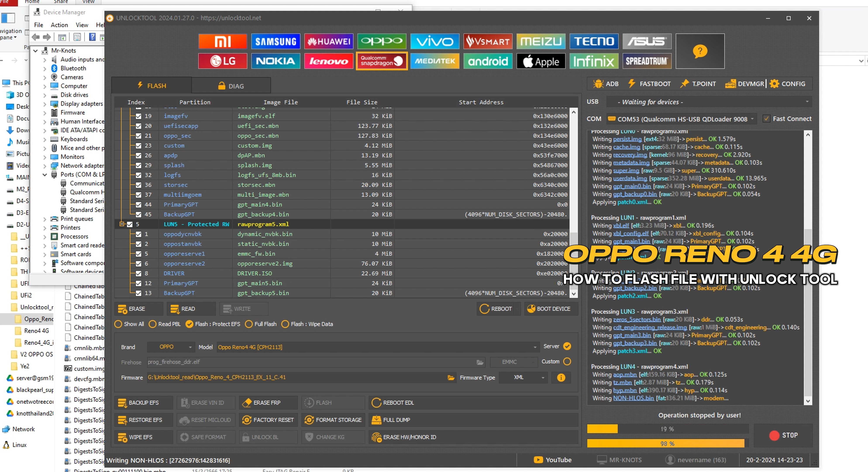
Task: Open the YouTube link in status bar
Action: coord(553,460)
